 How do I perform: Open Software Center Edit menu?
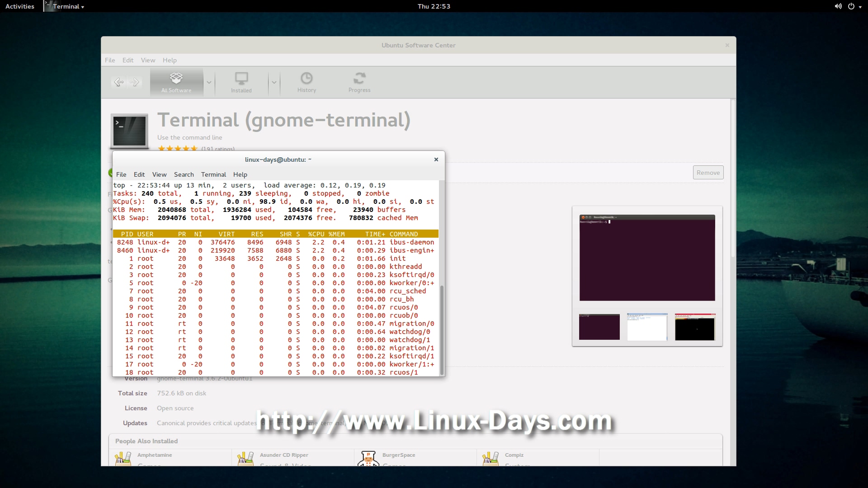(128, 60)
